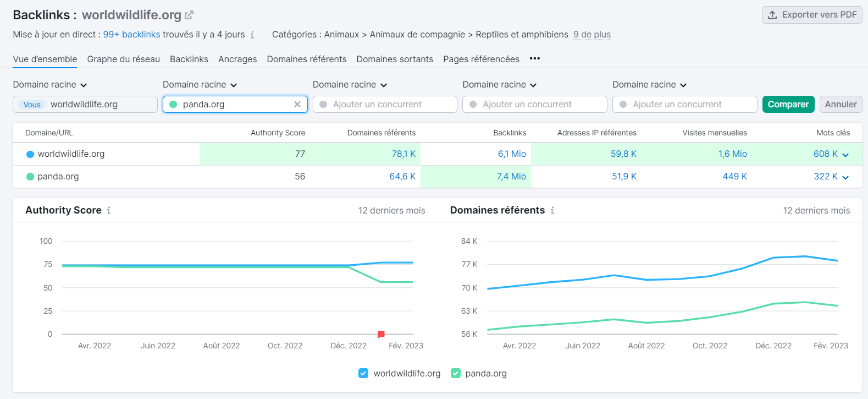
Task: Click panda.org table row name
Action: 58,177
